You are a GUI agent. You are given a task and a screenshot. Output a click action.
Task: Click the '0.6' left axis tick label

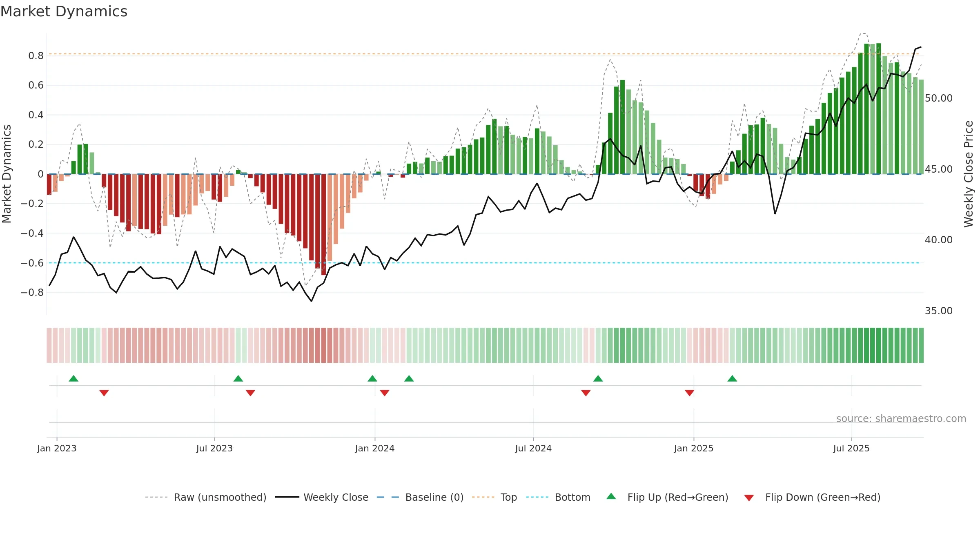(x=36, y=85)
